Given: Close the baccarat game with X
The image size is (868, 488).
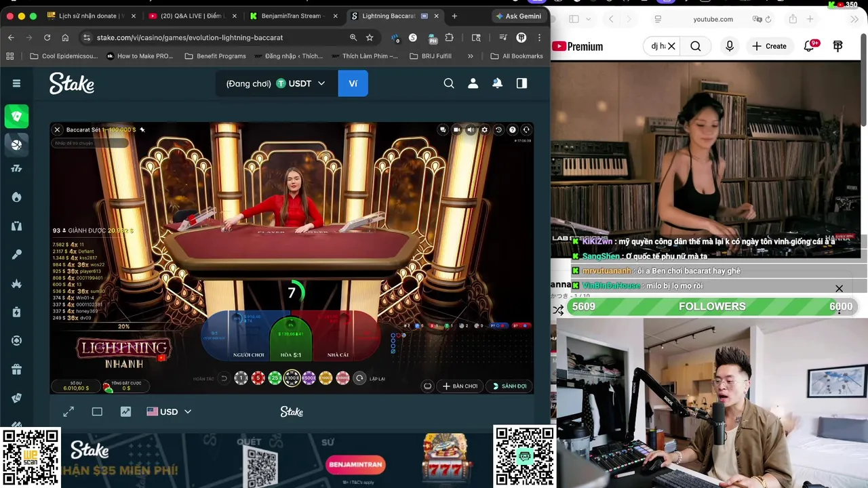Looking at the screenshot, I should pos(57,129).
